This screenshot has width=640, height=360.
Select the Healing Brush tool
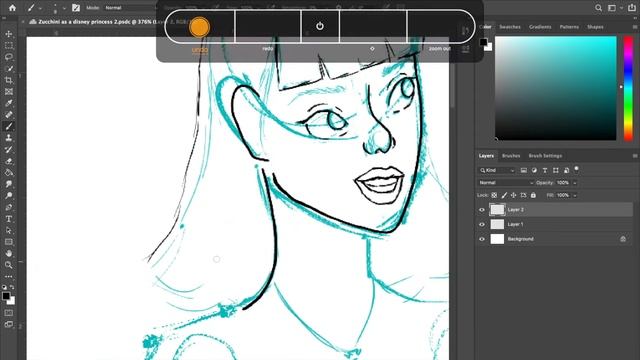point(9,115)
